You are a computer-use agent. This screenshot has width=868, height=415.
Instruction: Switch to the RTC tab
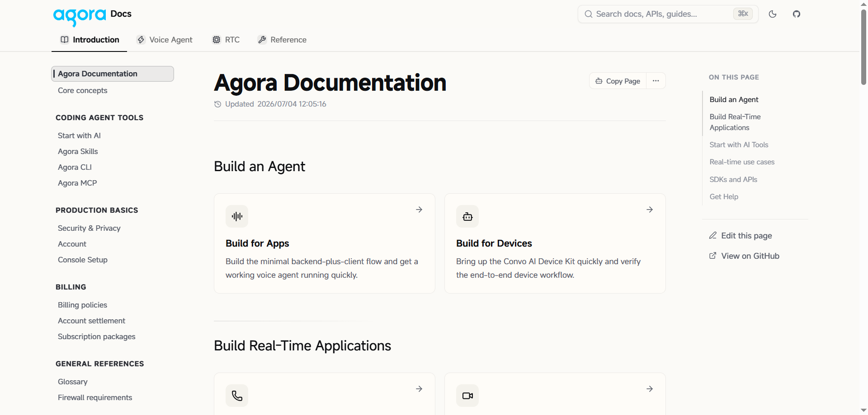point(226,40)
